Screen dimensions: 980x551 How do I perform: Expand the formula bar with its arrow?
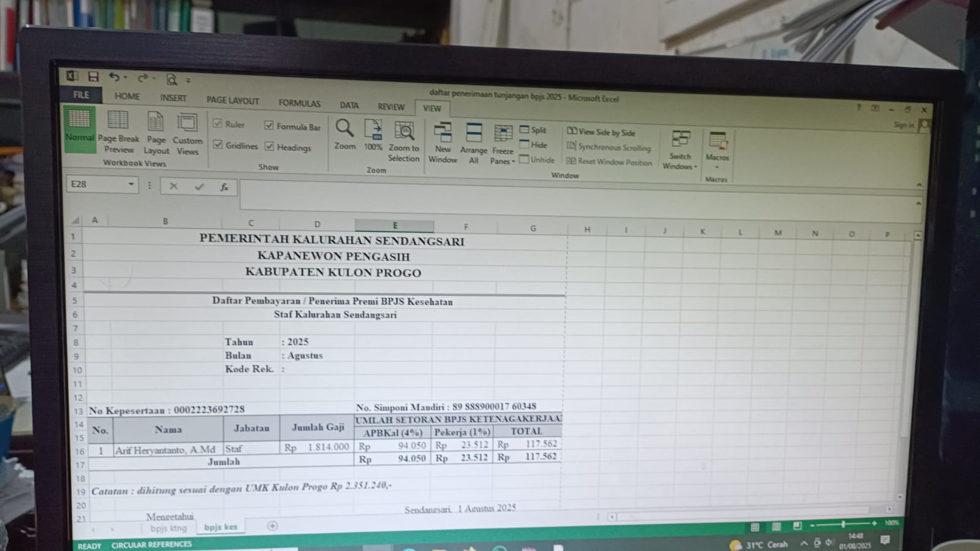[918, 203]
